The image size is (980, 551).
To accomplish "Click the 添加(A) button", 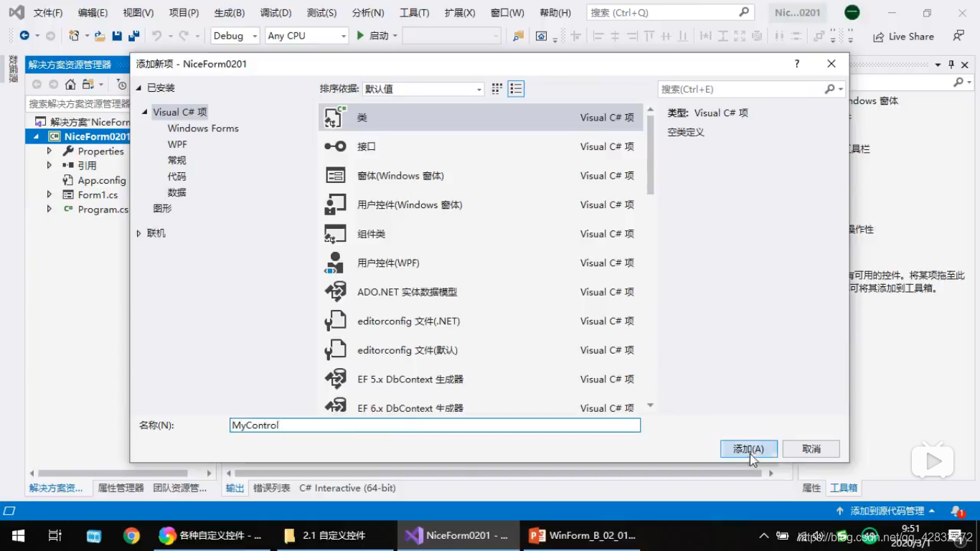I will tap(748, 448).
